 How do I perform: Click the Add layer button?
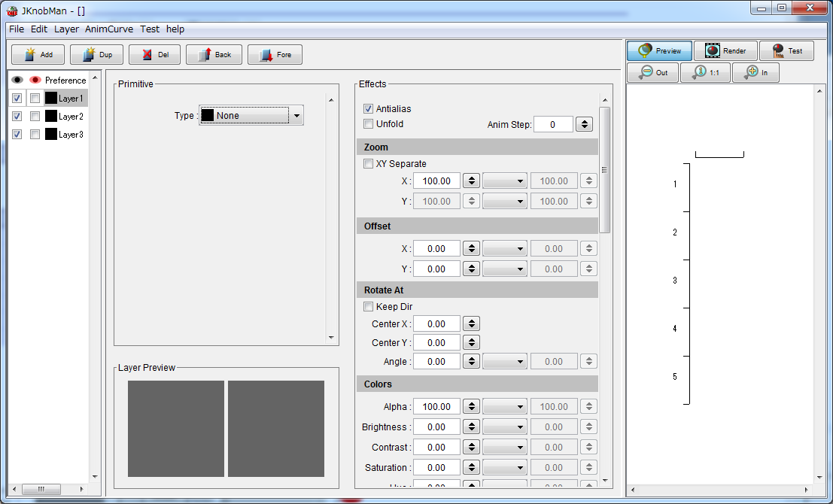coord(38,55)
